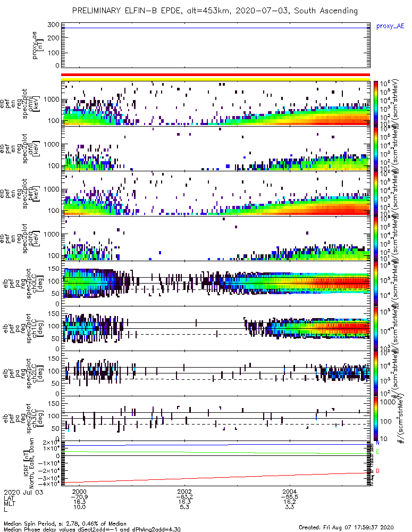Click the proxy_ae [nT] axis label

pyautogui.click(x=39, y=45)
